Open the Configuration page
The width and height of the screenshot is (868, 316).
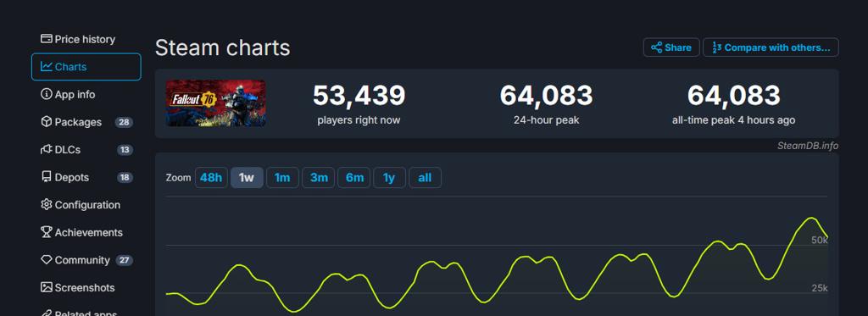[x=86, y=205]
